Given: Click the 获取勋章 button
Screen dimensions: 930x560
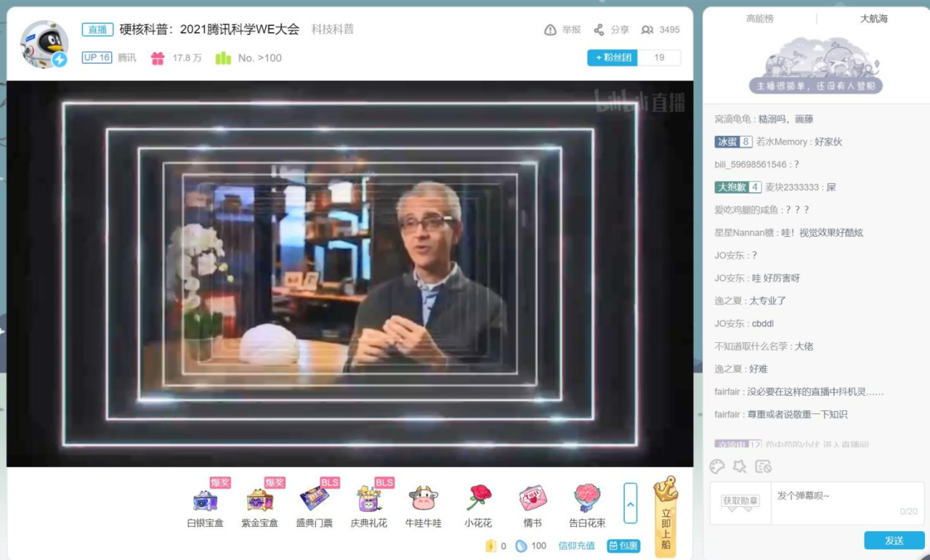Looking at the screenshot, I should (740, 501).
